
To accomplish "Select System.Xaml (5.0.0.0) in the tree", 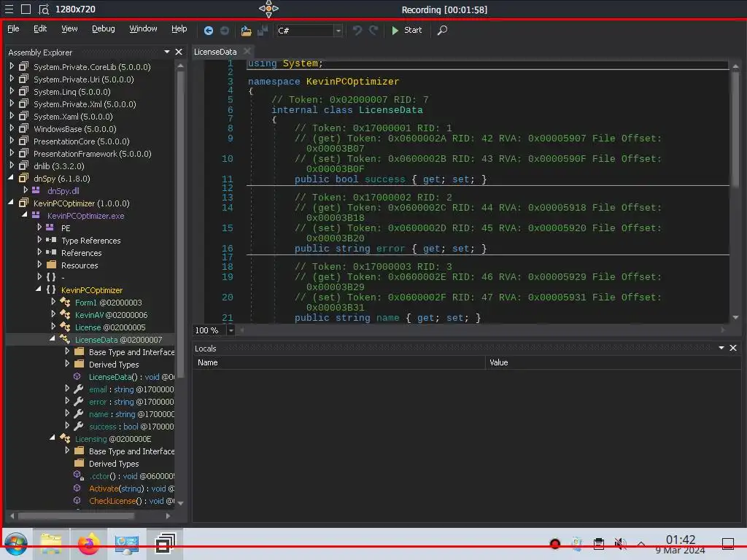I will point(73,117).
